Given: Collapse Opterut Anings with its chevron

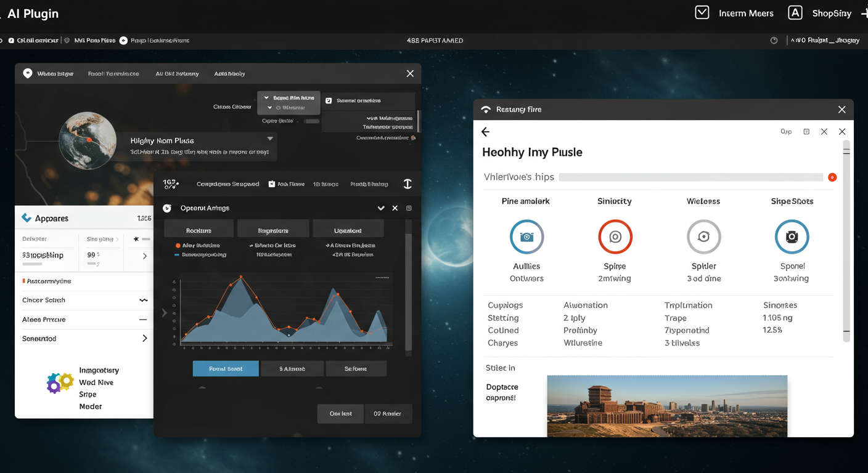Looking at the screenshot, I should tap(381, 208).
